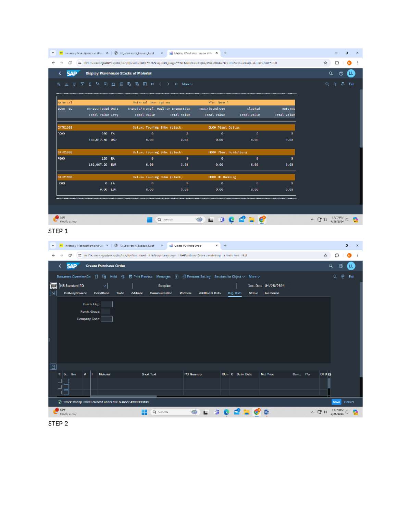Image resolution: width=411 pixels, height=532 pixels.
Task: Select the second row checkbox in item table
Action: (x=60, y=387)
